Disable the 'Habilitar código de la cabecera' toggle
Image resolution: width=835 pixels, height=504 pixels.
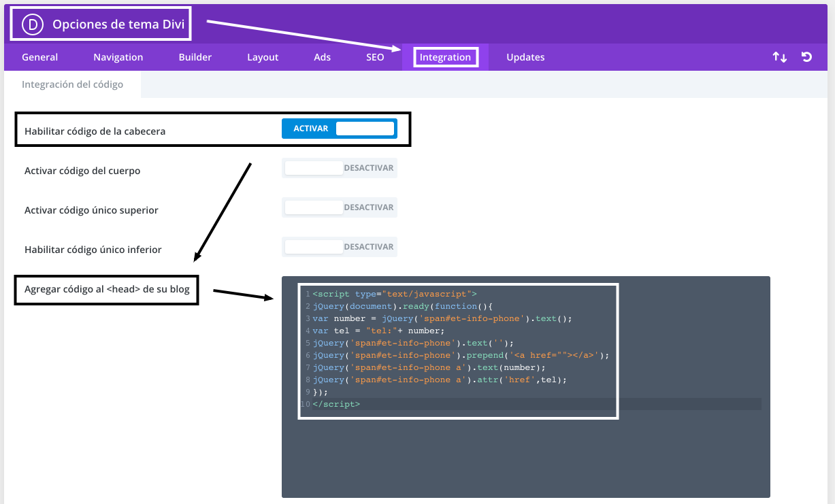(339, 129)
